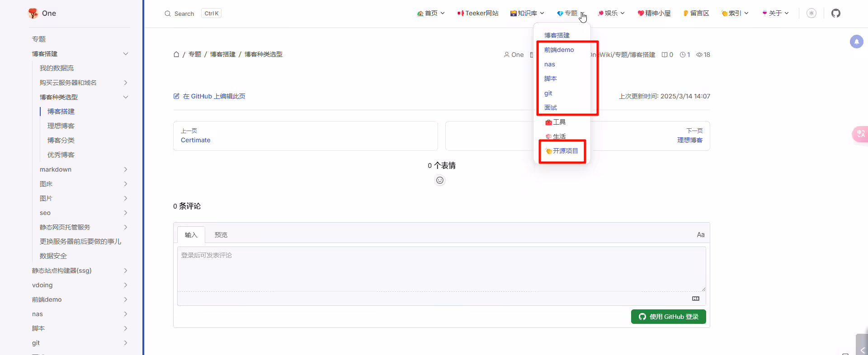Toggle the light/dark theme switch
This screenshot has width=868, height=355.
[811, 13]
